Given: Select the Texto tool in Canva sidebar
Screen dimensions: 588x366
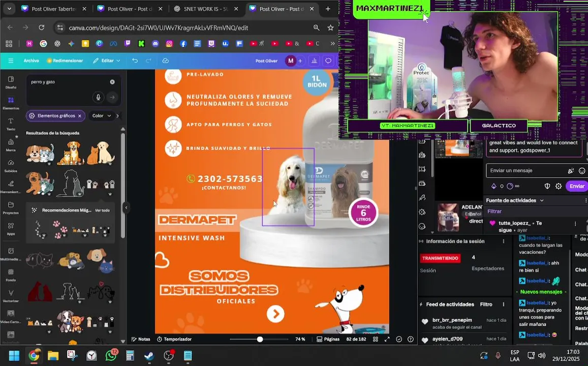Looking at the screenshot, I should pyautogui.click(x=11, y=124).
